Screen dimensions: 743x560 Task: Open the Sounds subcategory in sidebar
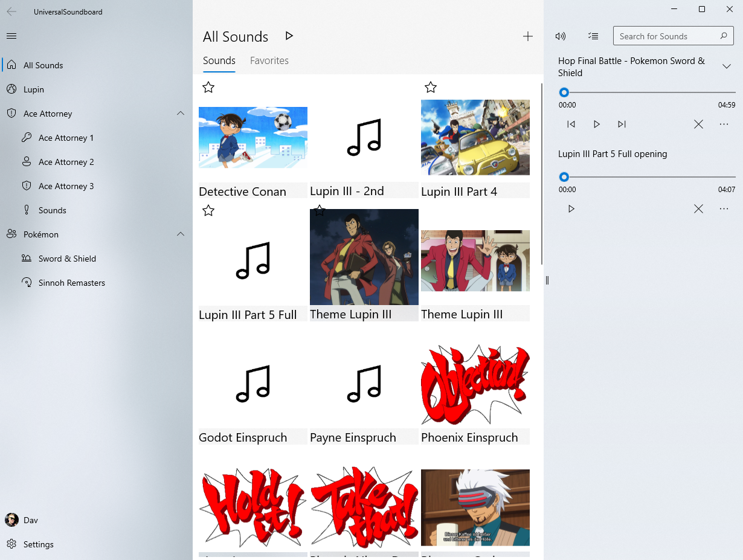click(97, 210)
